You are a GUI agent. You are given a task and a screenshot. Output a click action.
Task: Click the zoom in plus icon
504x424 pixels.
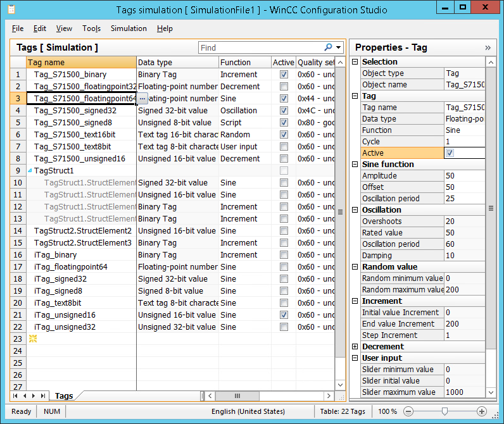point(482,411)
